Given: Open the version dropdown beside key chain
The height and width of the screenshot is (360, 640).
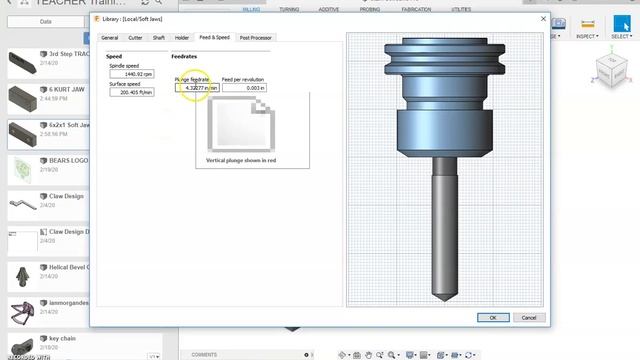Looking at the screenshot, I should click(154, 357).
